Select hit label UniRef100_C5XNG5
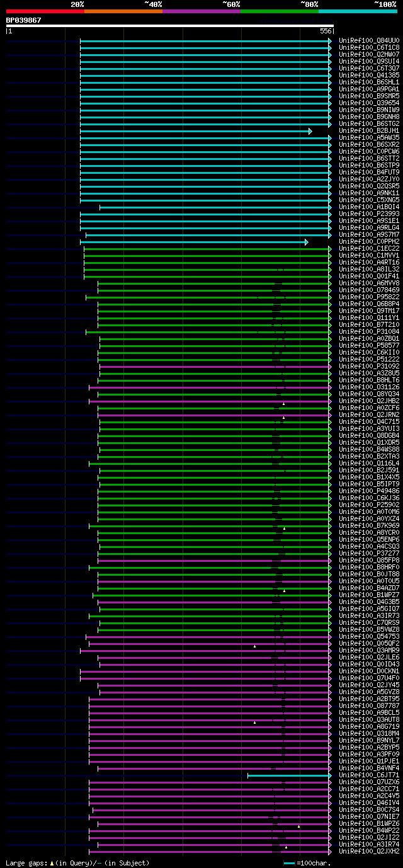 tap(369, 200)
